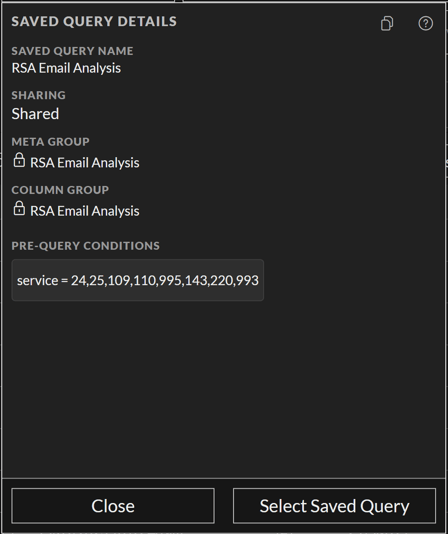This screenshot has height=534, width=448.
Task: Click the Select Saved Query button
Action: click(x=334, y=506)
